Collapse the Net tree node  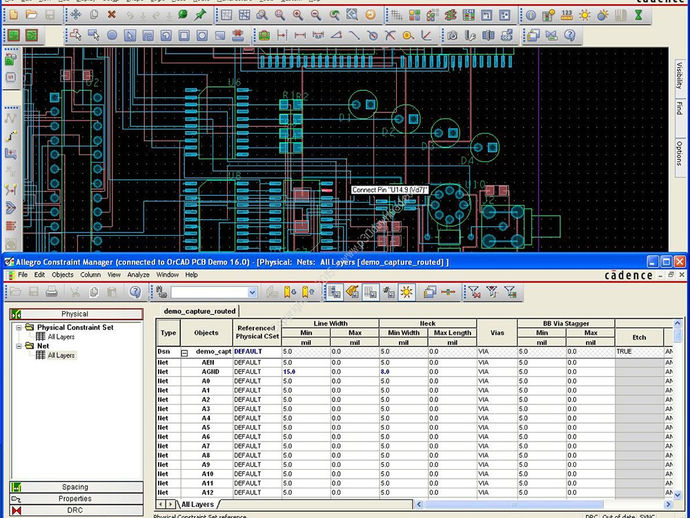(19, 346)
